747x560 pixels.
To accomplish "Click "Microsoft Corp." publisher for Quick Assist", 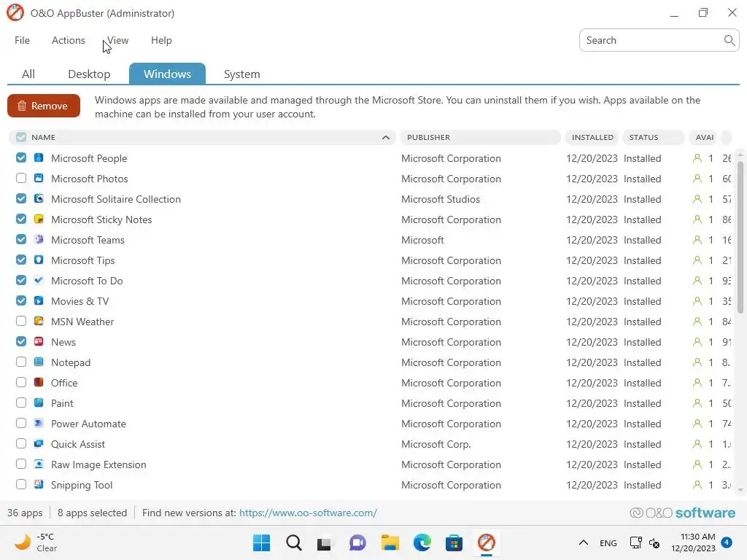I will 436,444.
